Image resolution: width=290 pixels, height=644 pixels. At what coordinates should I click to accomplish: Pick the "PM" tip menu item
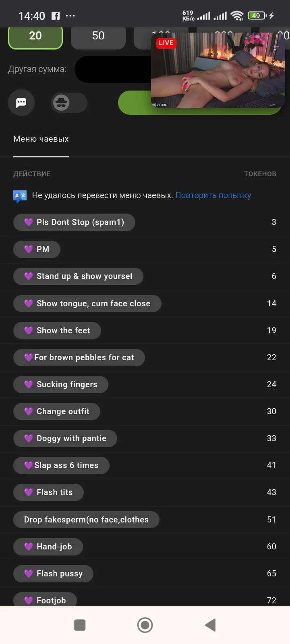[x=37, y=249]
